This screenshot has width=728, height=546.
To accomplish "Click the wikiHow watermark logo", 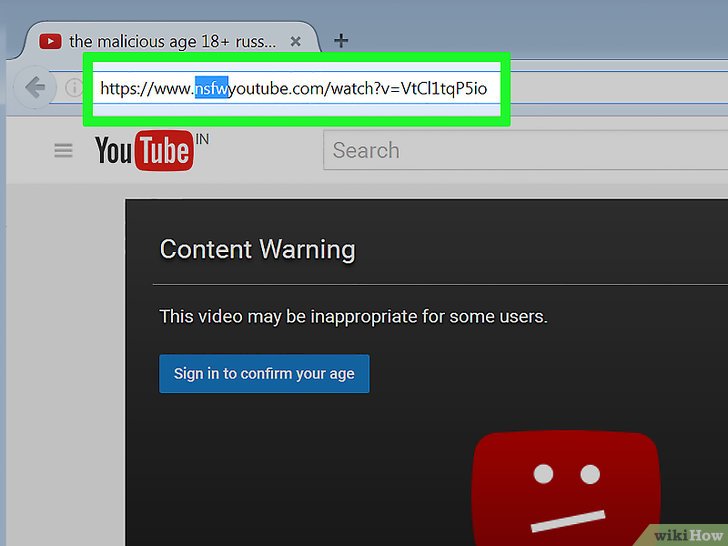I will pos(689,533).
